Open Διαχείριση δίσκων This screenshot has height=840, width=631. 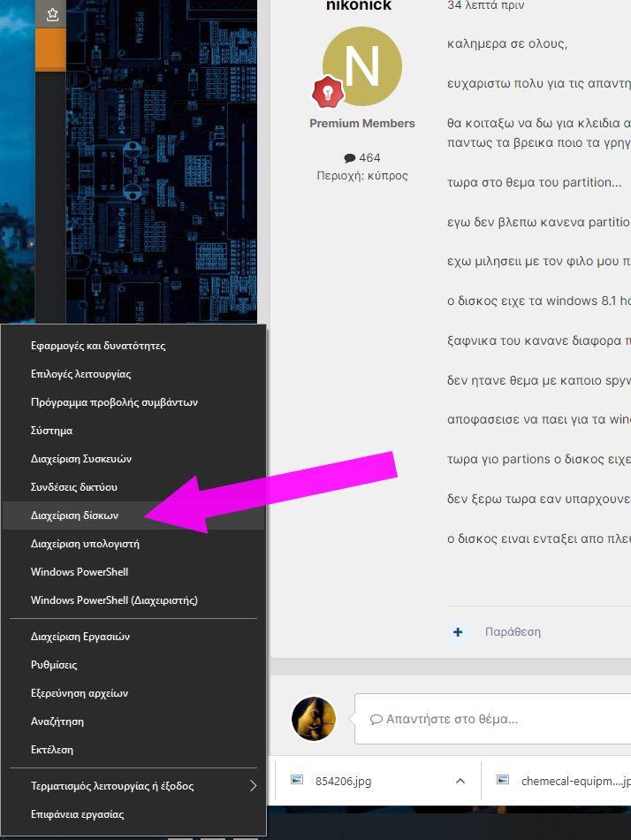133,515
